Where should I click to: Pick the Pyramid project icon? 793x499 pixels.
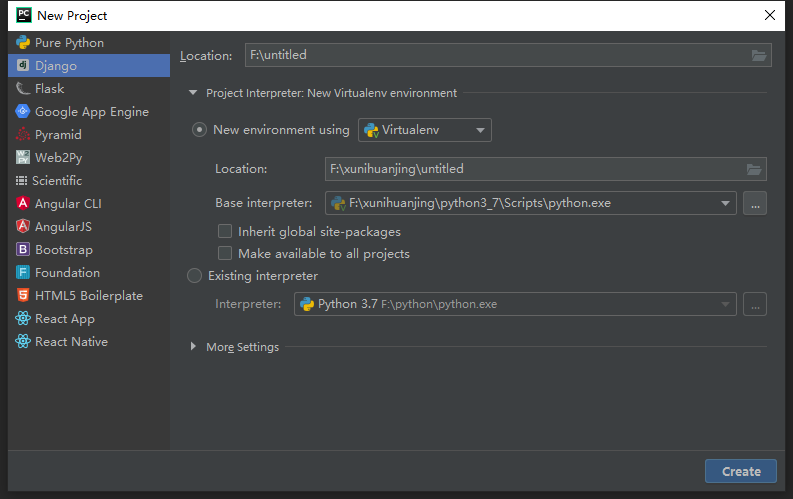[x=23, y=134]
